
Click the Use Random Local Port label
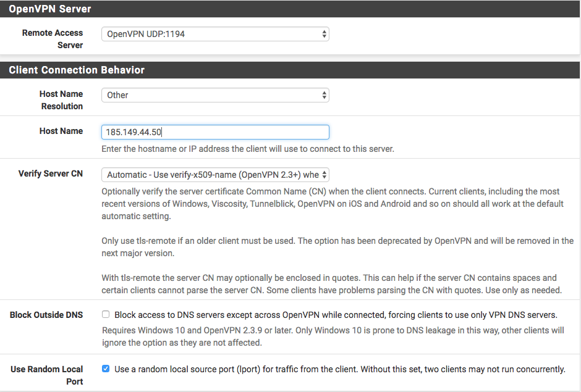pos(47,375)
